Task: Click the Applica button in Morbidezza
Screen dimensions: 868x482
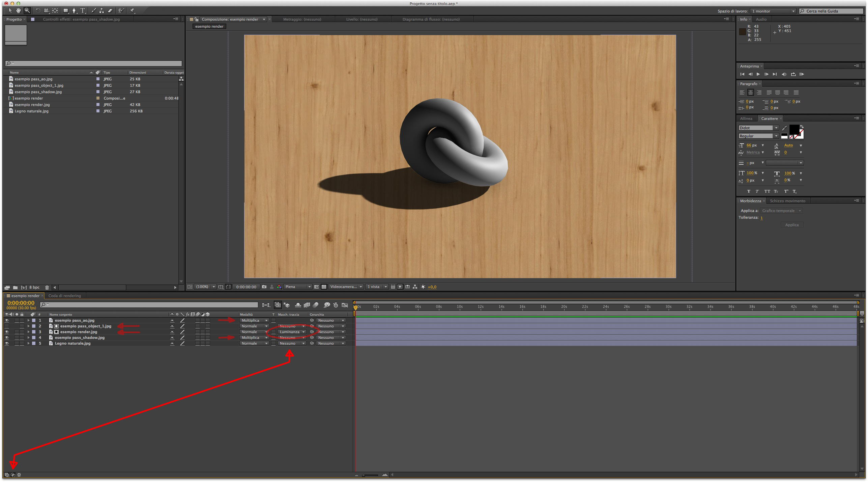Action: tap(791, 225)
